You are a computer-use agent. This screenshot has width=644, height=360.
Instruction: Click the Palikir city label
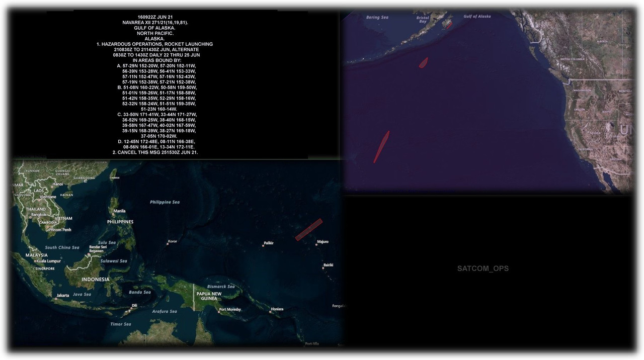(x=269, y=243)
